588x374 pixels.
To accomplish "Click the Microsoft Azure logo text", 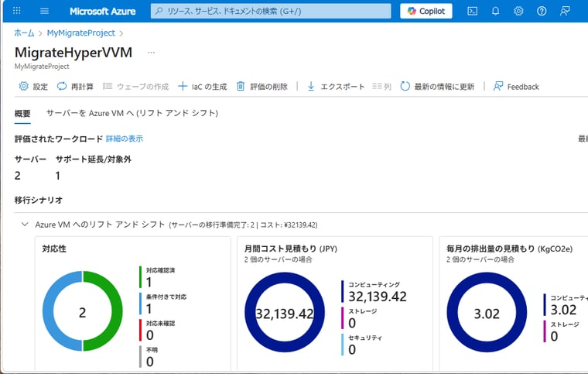I will point(102,12).
